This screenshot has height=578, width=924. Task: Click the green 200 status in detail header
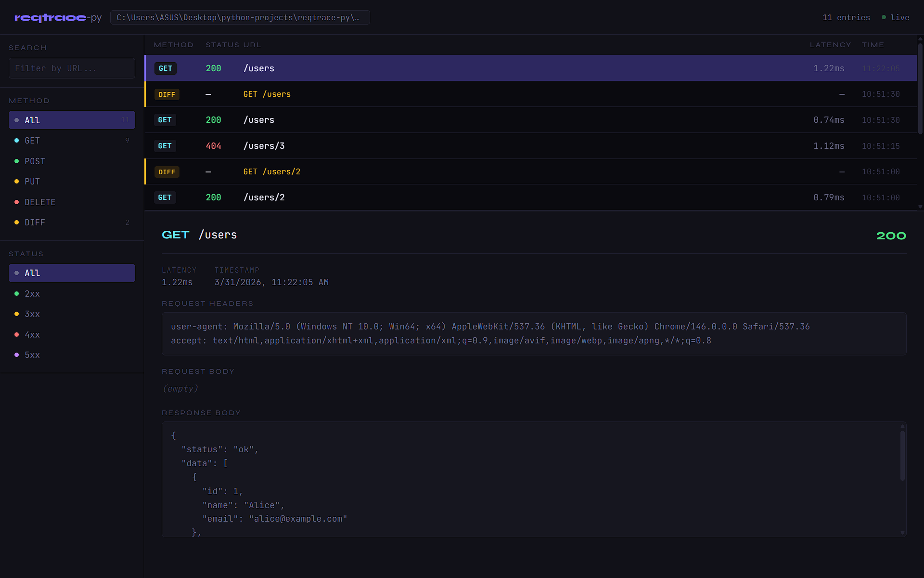[891, 236]
